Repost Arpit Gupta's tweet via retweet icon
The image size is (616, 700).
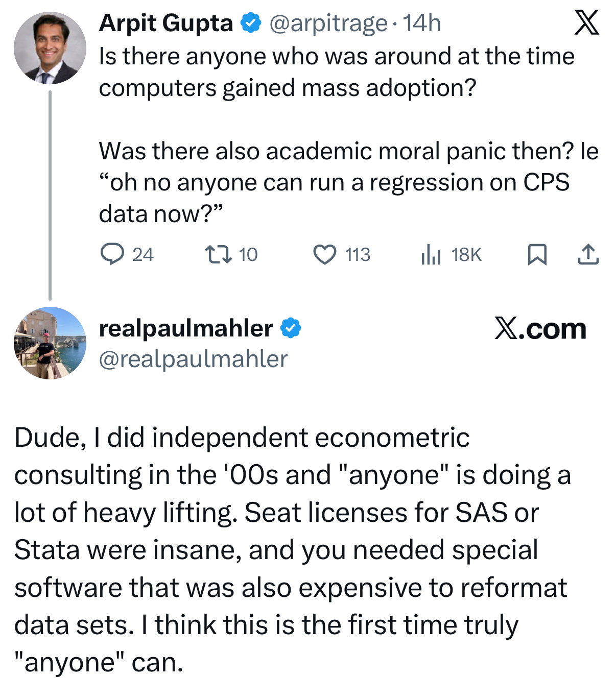219,254
